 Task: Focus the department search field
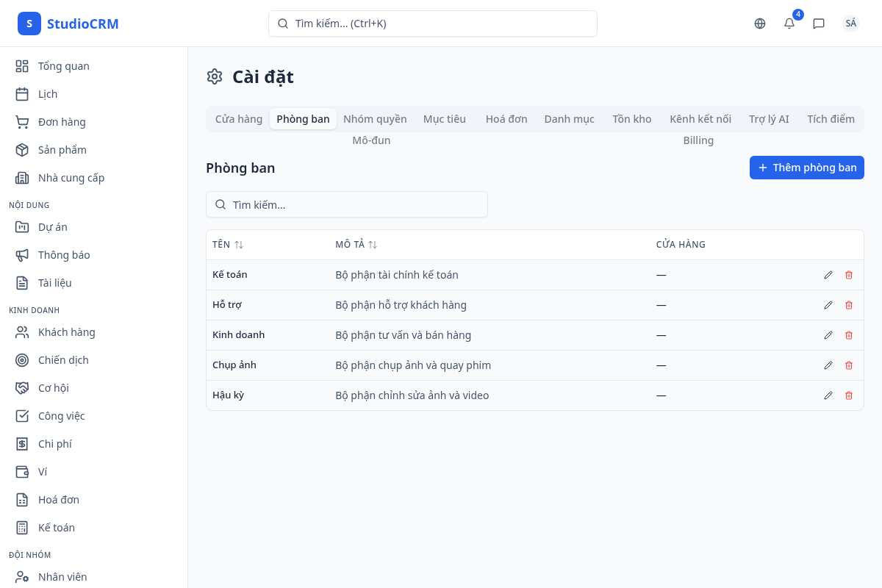click(x=347, y=204)
